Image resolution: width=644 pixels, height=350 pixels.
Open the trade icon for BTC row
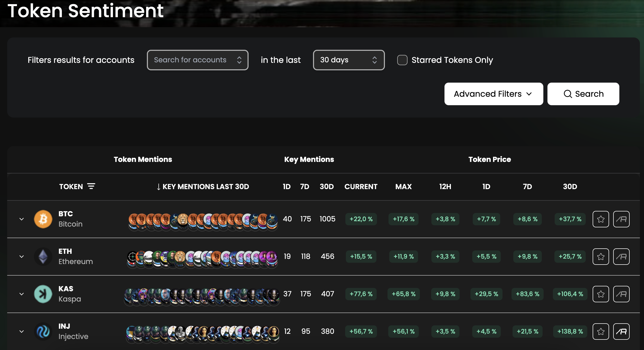621,219
